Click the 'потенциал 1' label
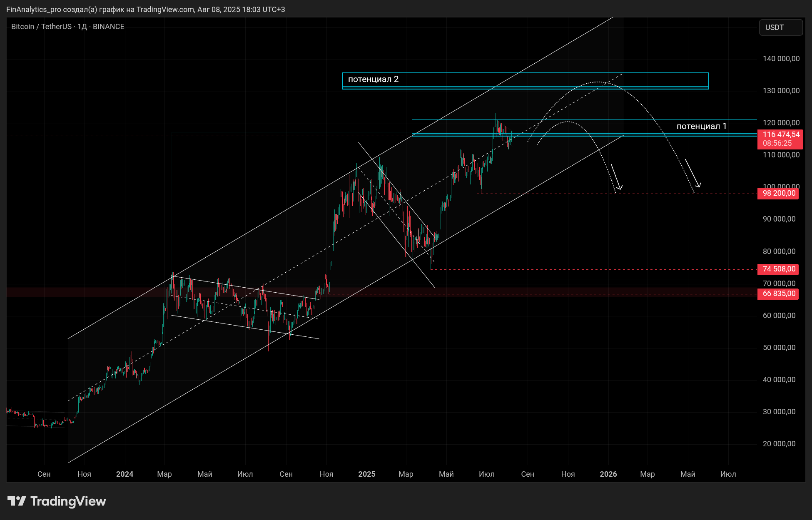 pos(701,126)
